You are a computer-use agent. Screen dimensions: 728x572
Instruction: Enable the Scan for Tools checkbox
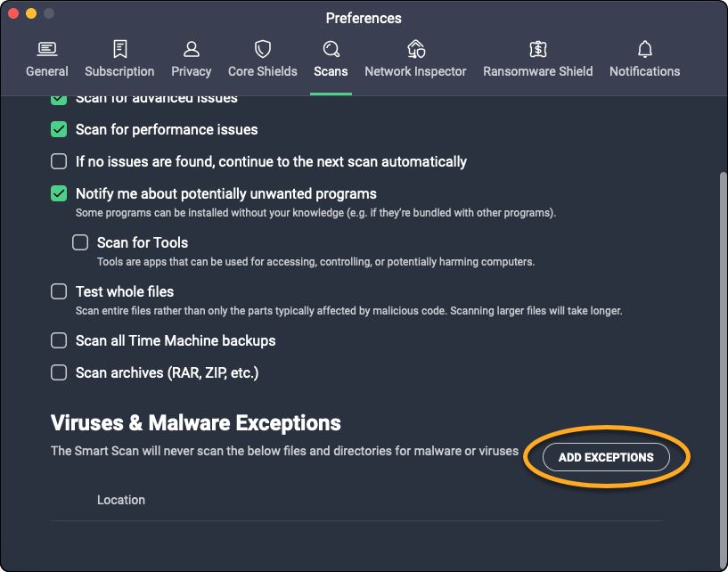[80, 242]
